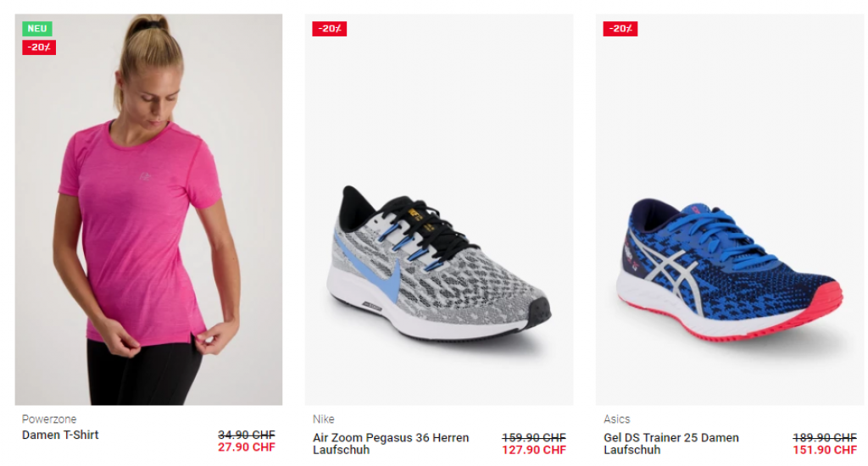Click the Powerzone brand label
The height and width of the screenshot is (466, 868).
(49, 419)
